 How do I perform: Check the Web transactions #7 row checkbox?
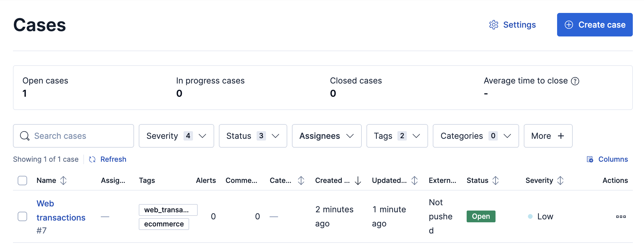[22, 216]
